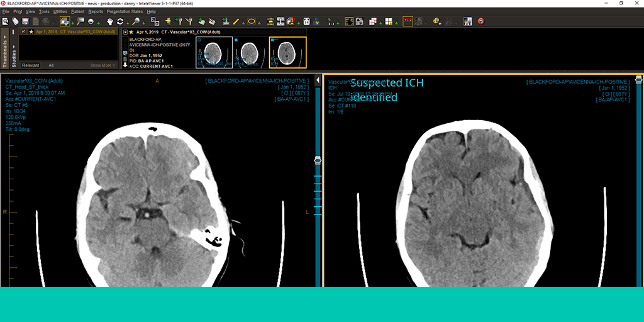Open dropdown arrow next to rotate tool
This screenshot has height=322, width=644.
pyautogui.click(x=128, y=23)
